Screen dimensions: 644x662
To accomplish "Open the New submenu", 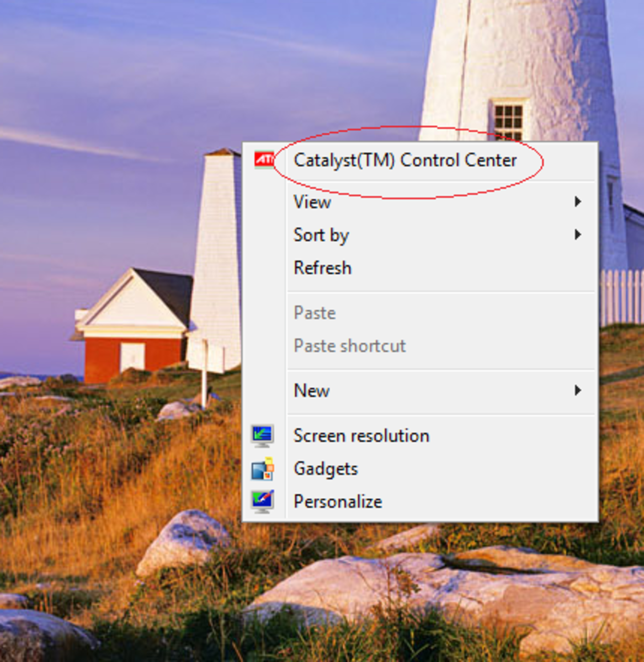I will tap(312, 391).
